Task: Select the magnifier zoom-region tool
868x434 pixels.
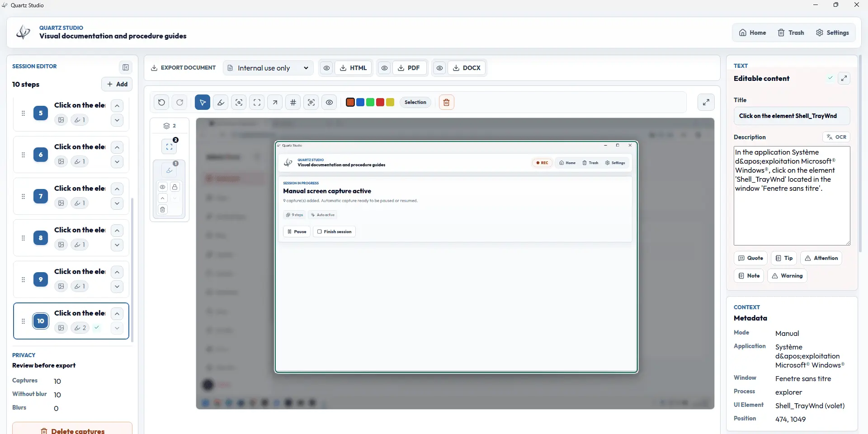Action: click(x=239, y=102)
